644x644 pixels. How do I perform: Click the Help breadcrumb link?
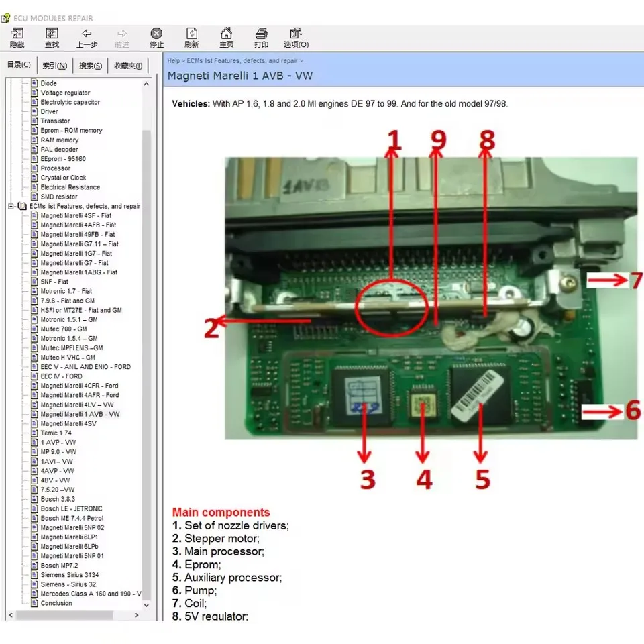point(173,60)
